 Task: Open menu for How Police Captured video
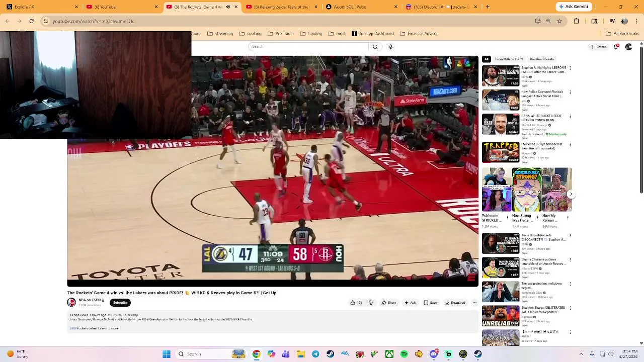click(x=570, y=92)
